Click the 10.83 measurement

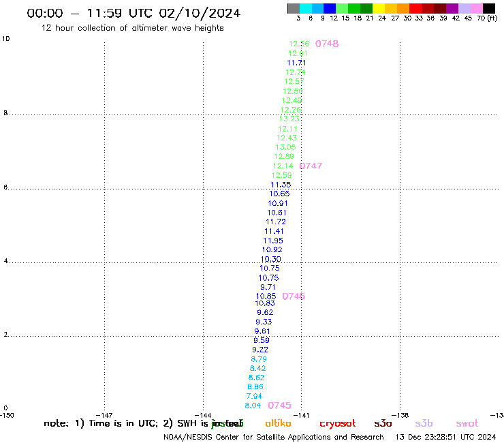(265, 303)
